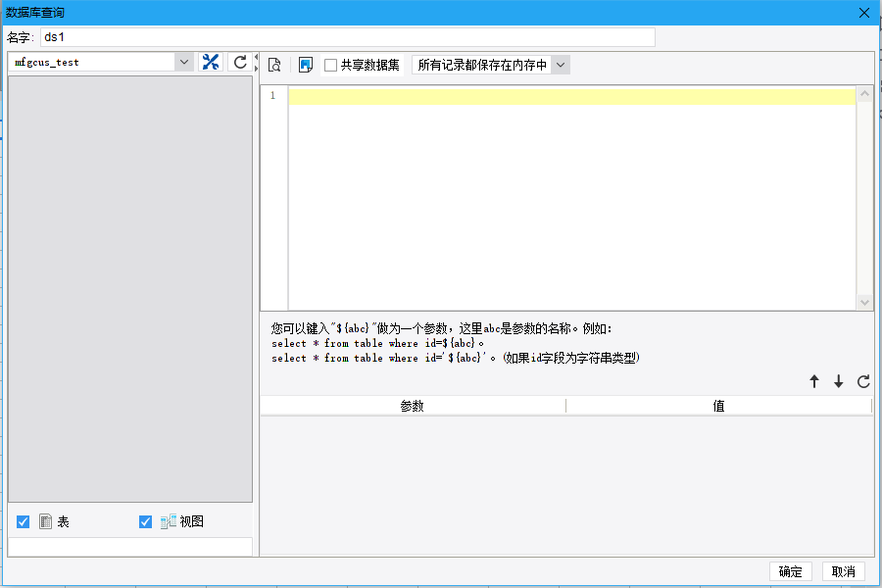
Task: Focus the table search field below the filters
Action: tap(130, 547)
